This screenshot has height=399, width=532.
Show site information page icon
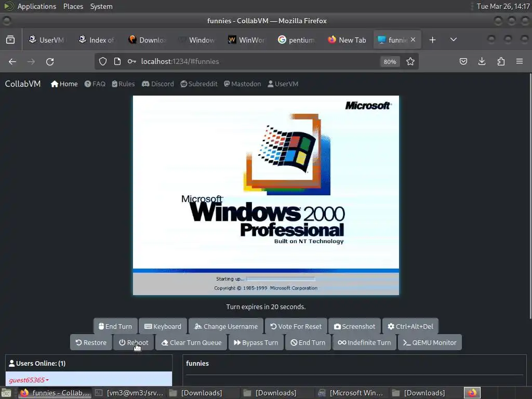(x=117, y=61)
